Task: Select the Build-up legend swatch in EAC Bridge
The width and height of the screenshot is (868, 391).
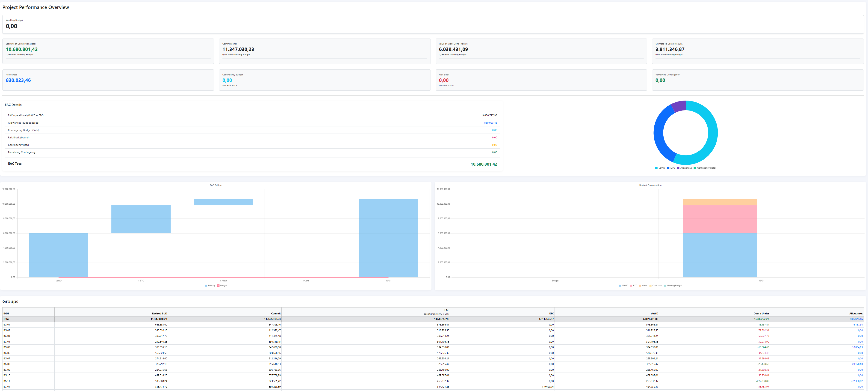Action: (206, 285)
